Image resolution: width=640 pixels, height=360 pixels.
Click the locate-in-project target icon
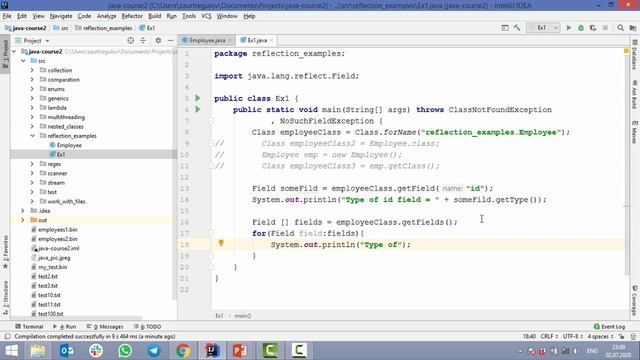coord(130,40)
